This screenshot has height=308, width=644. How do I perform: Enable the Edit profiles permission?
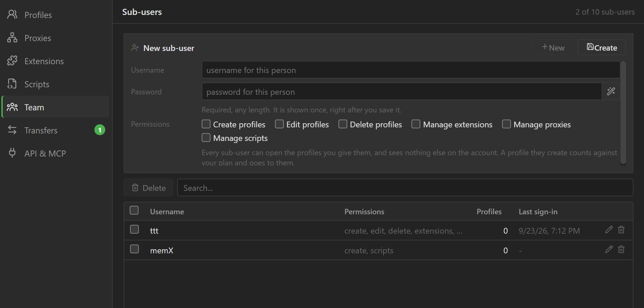tap(279, 124)
